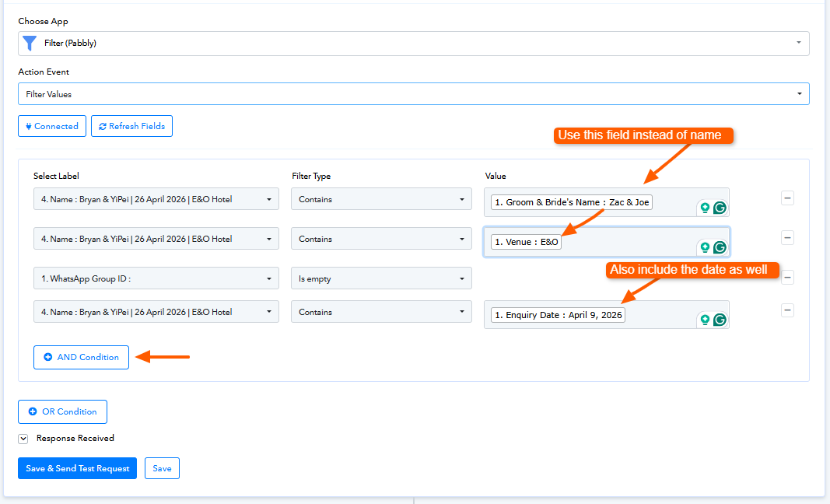Remove the WhatsApp Group ID condition with the minus button
Screen dimensions: 830x504
click(x=787, y=278)
